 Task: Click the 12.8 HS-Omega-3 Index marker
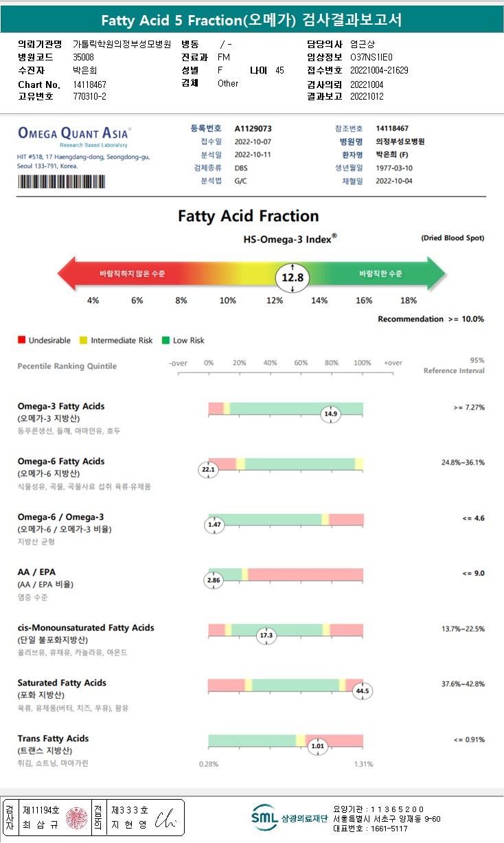tap(293, 278)
